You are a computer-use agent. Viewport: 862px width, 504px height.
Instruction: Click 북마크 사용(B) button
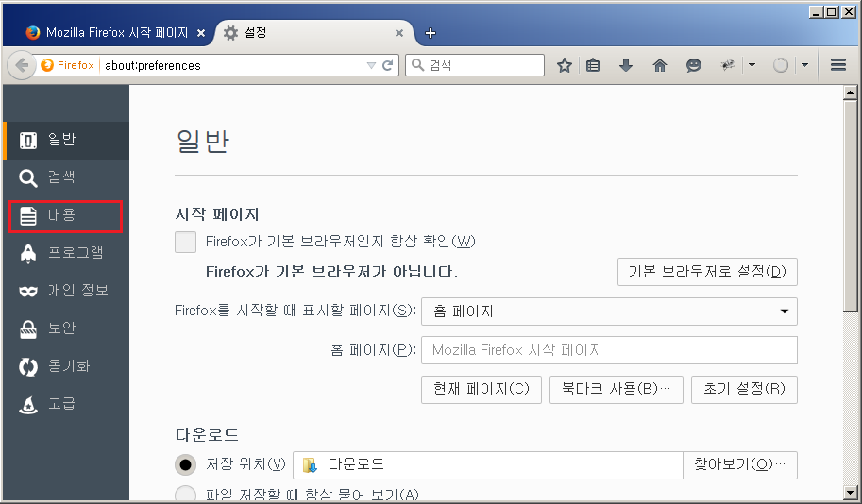(x=617, y=389)
